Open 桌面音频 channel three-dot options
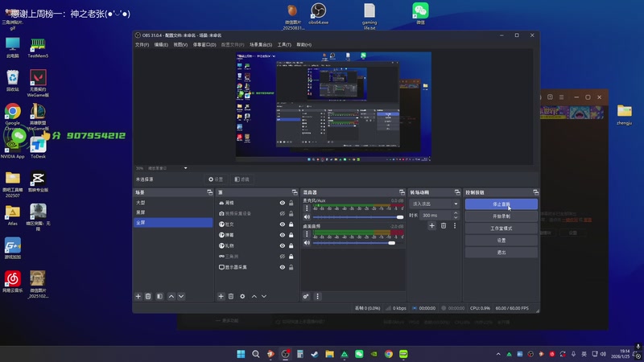 pyautogui.click(x=307, y=234)
